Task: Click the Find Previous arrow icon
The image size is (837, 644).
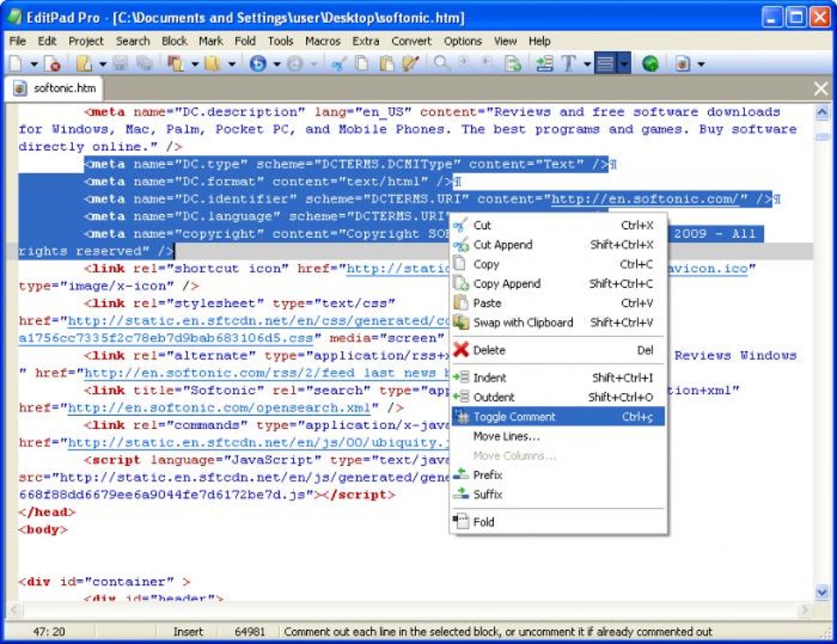Action: coord(487,62)
